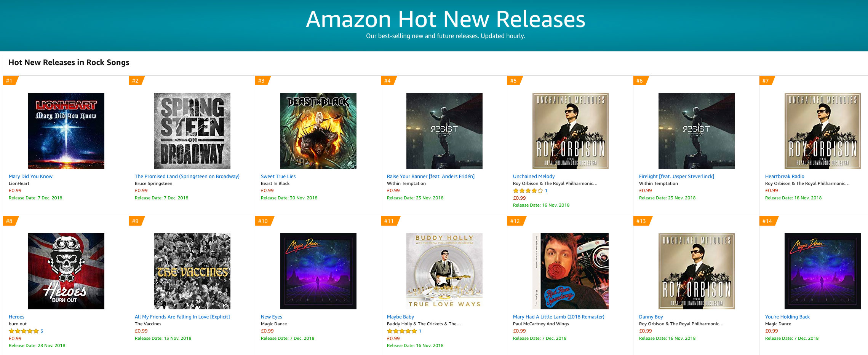Open the star rating for Unchained Melody
This screenshot has width=868, height=355.
click(528, 191)
